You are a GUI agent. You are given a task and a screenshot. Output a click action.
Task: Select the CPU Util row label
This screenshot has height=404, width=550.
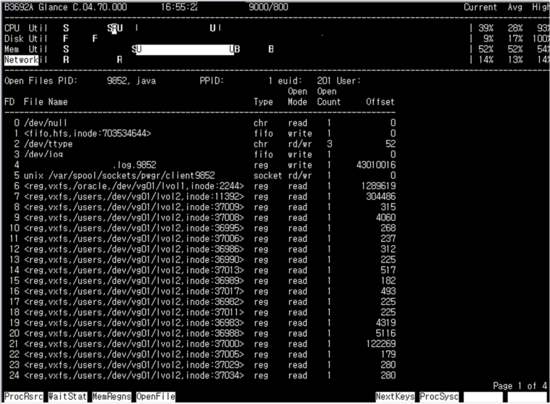tap(26, 28)
